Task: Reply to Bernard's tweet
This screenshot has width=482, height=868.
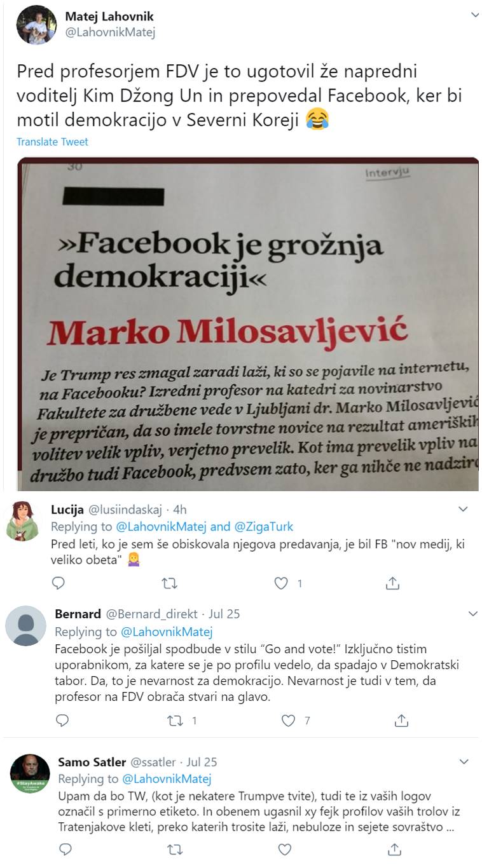Action: click(62, 720)
